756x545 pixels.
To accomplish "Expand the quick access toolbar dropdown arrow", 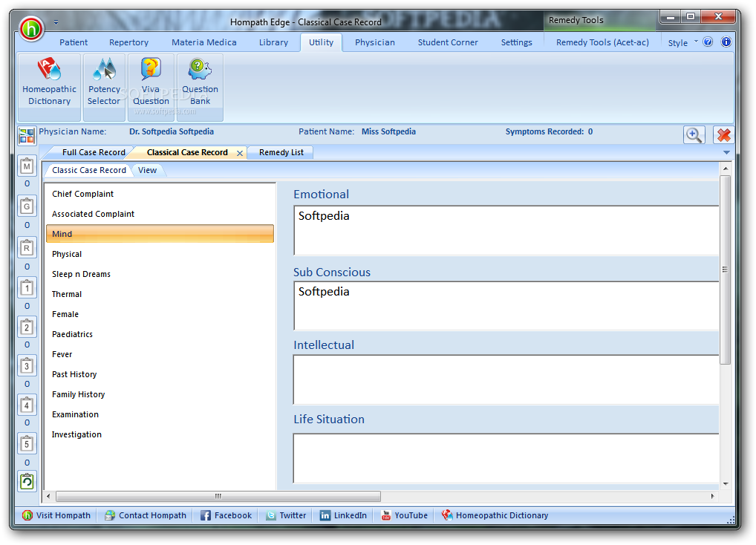I will coord(56,22).
